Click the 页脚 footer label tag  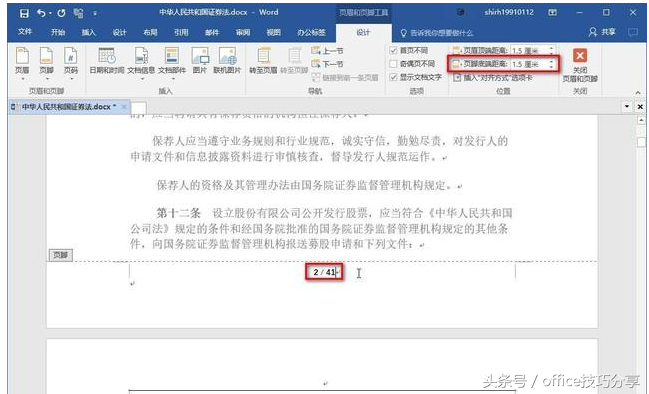coord(60,255)
